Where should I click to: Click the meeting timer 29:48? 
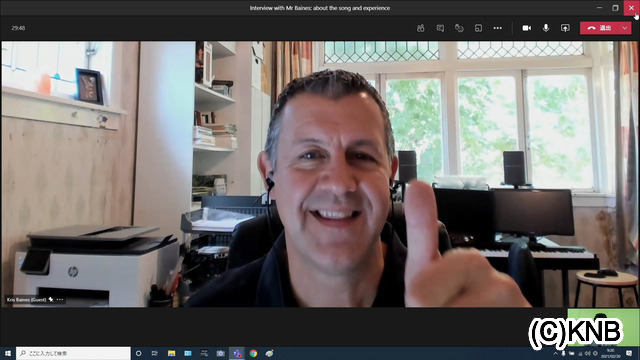[x=18, y=28]
